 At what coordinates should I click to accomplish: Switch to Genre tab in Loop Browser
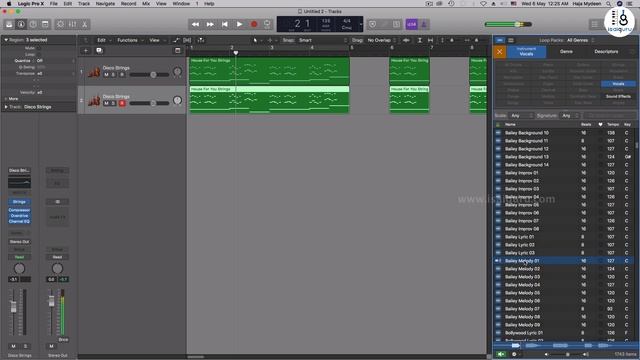click(566, 51)
